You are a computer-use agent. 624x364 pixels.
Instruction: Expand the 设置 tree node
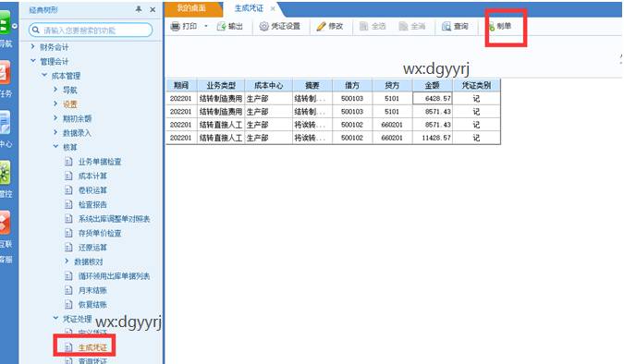[55, 103]
